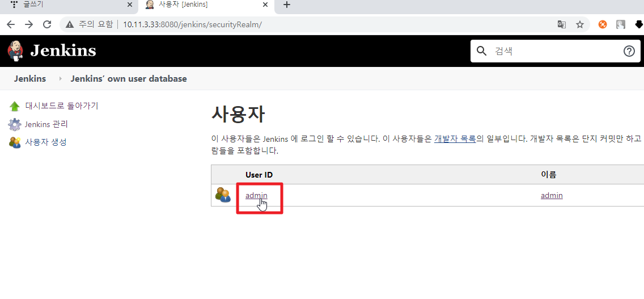644x299 pixels.
Task: Reload the page with refresh icon
Action: (47, 24)
